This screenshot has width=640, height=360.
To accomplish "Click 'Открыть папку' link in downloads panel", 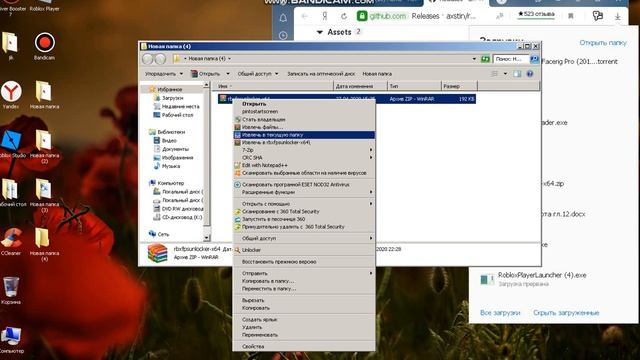I will pos(603,42).
